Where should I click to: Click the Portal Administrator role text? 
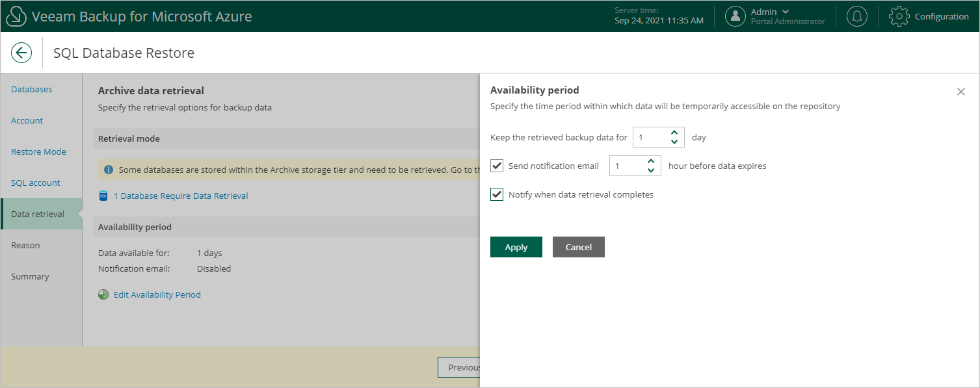click(x=788, y=21)
